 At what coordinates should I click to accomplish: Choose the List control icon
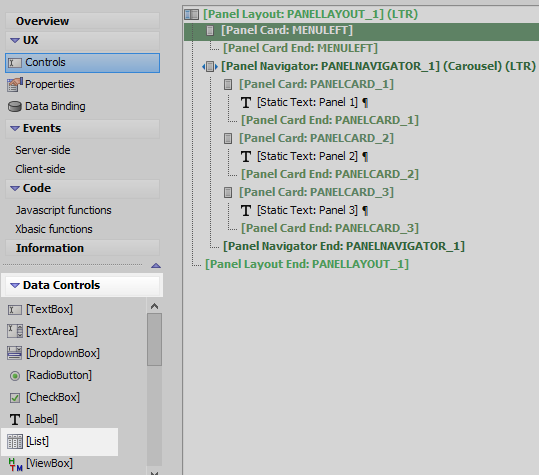15,441
